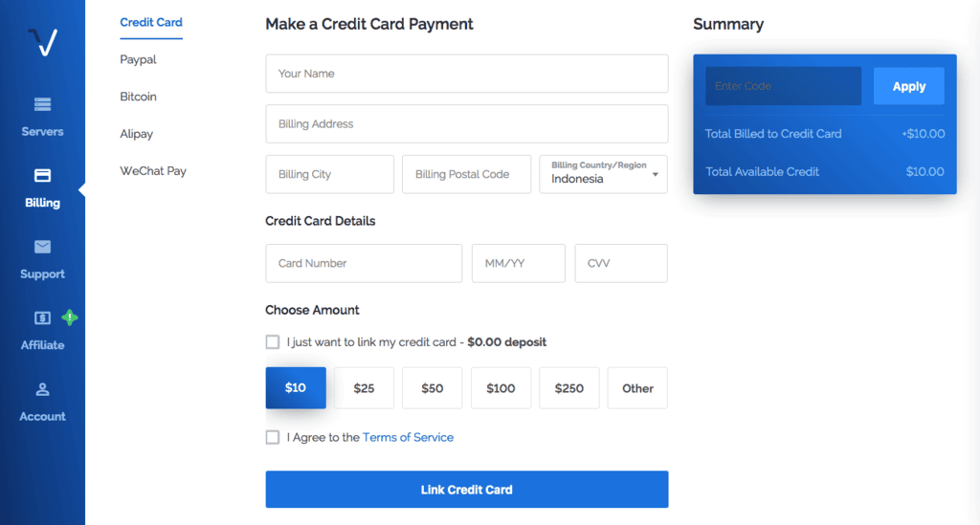Click the Apply code button
The image size is (980, 525).
pyautogui.click(x=909, y=86)
